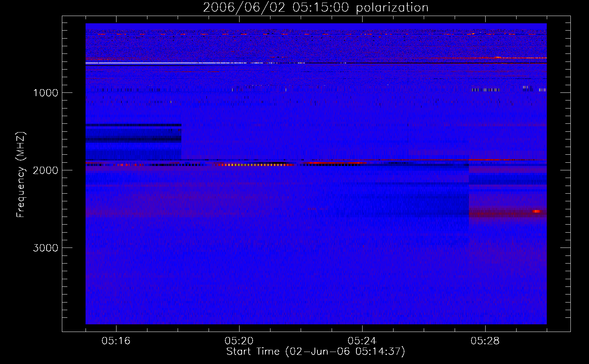
Task: Click the 05:24 time tick label
Action: click(x=362, y=341)
